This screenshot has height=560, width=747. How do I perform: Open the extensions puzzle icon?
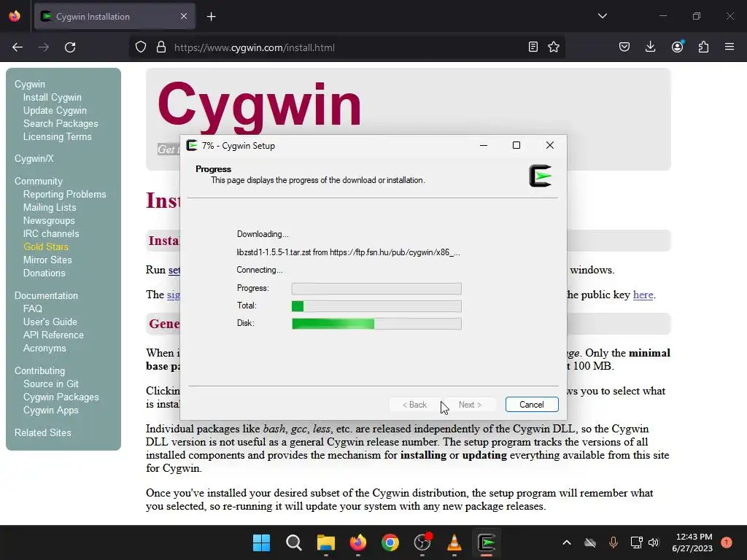(704, 47)
